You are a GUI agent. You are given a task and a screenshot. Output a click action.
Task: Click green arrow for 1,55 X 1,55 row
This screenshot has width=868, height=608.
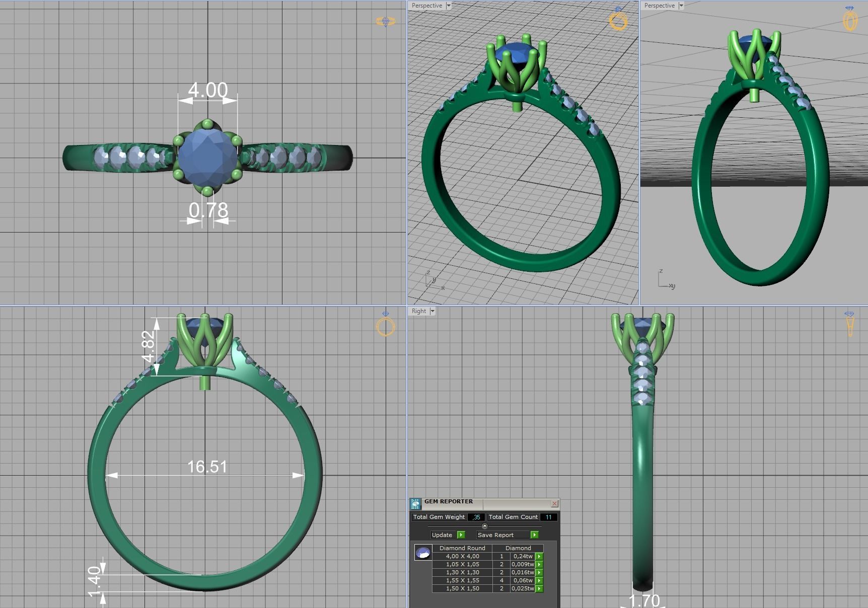539,581
